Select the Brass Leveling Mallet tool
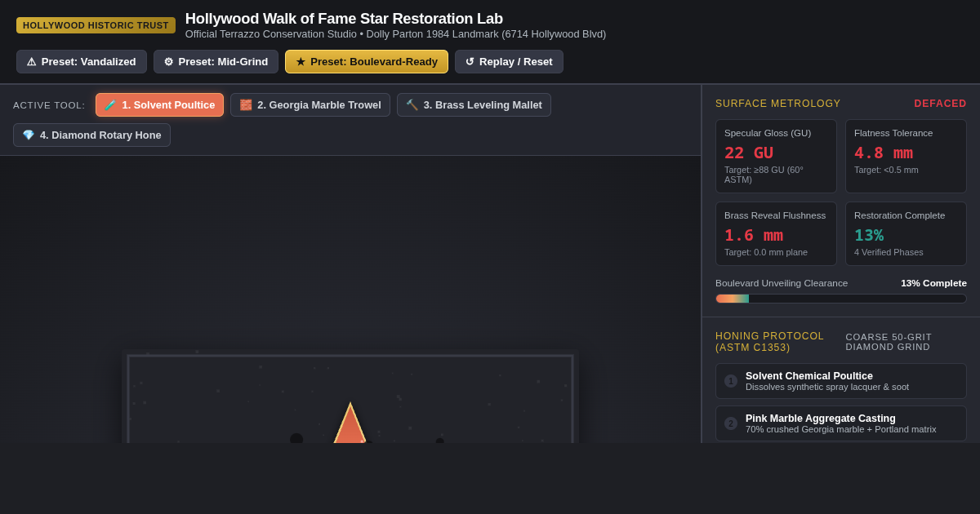This screenshot has height=514, width=980. 474,104
